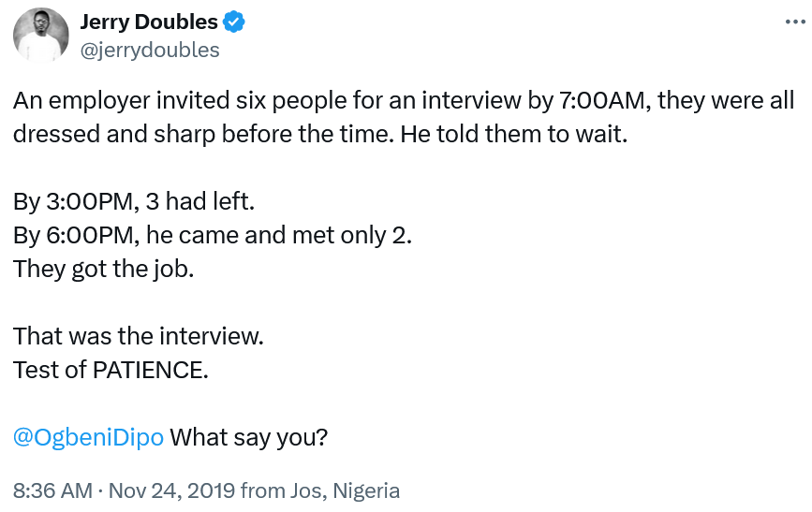The image size is (812, 512).
Task: Open the three-dot more options menu
Action: click(x=795, y=22)
